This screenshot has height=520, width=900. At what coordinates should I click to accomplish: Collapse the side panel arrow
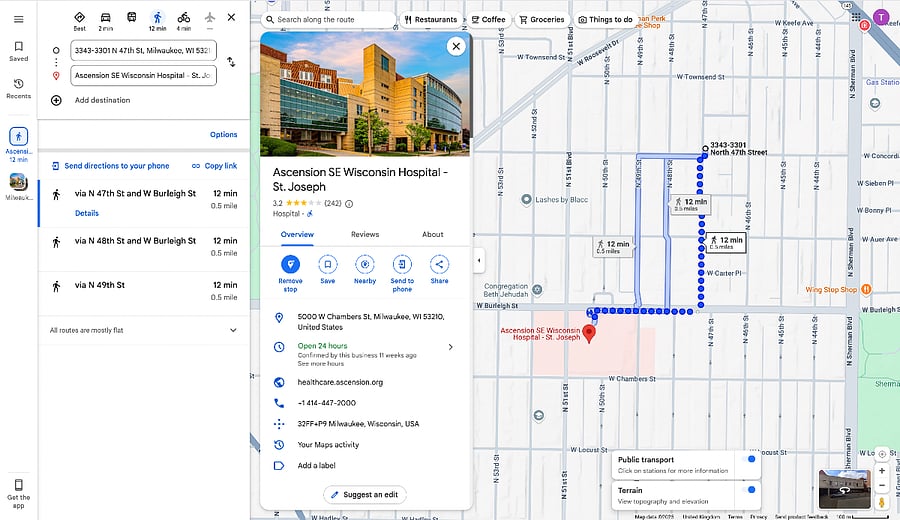tap(479, 260)
